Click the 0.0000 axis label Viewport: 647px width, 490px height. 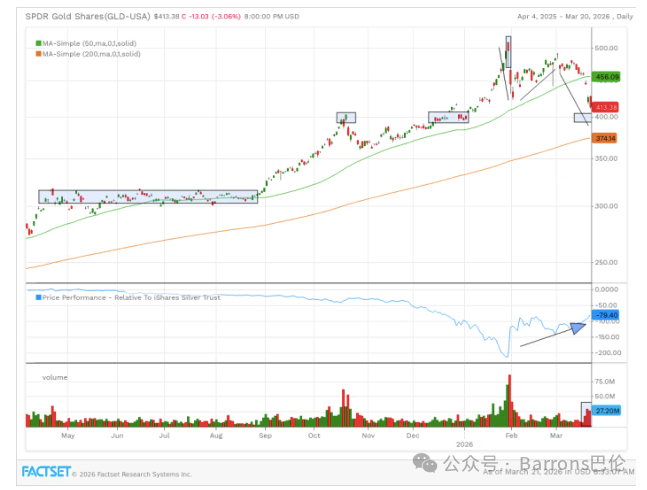tap(606, 290)
